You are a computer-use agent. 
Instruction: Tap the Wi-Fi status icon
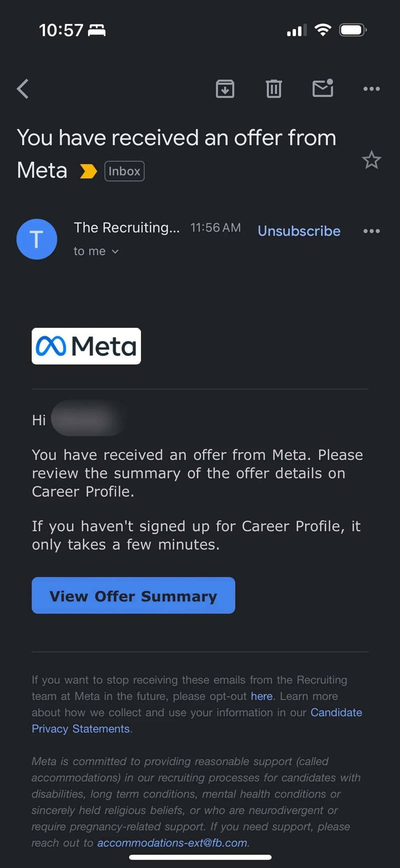click(323, 30)
